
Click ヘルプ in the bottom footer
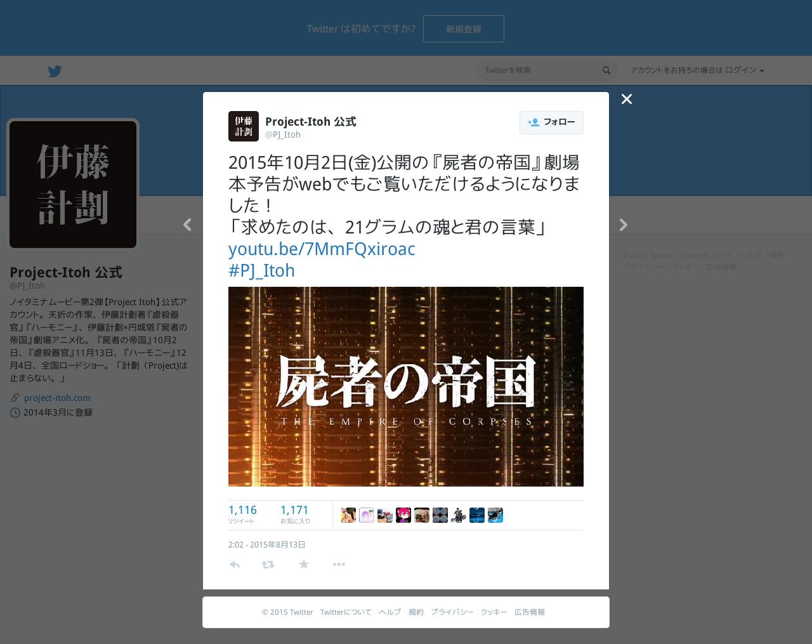click(x=390, y=612)
